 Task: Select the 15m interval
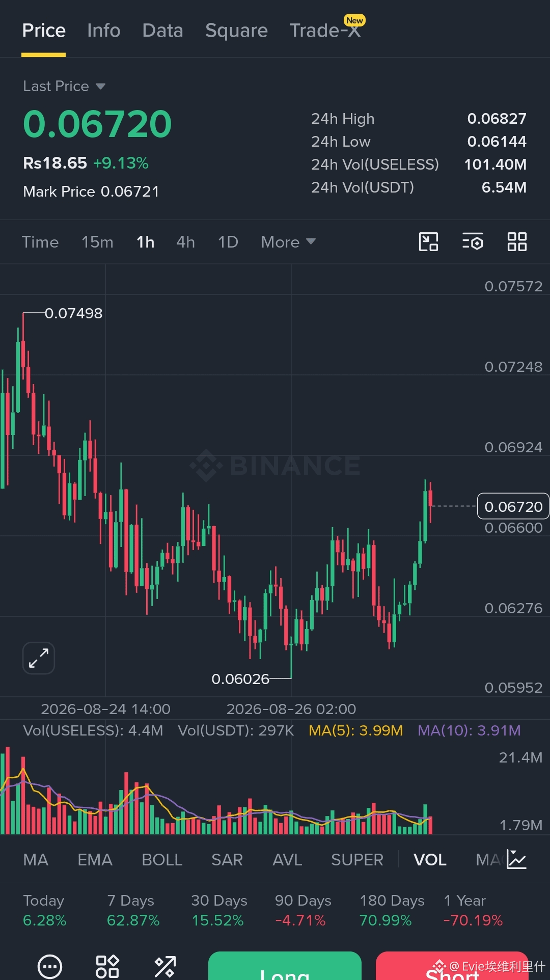tap(97, 242)
